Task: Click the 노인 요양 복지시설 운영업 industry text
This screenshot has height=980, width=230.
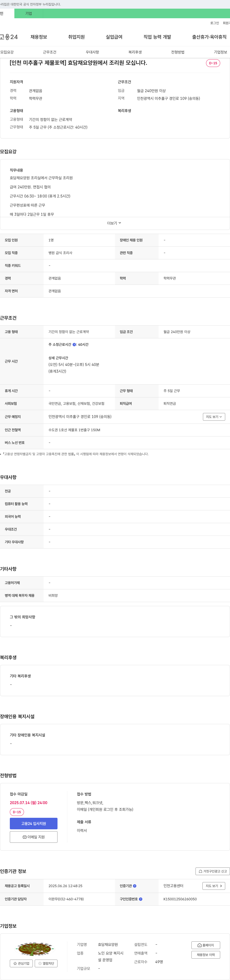Action: pos(111,956)
